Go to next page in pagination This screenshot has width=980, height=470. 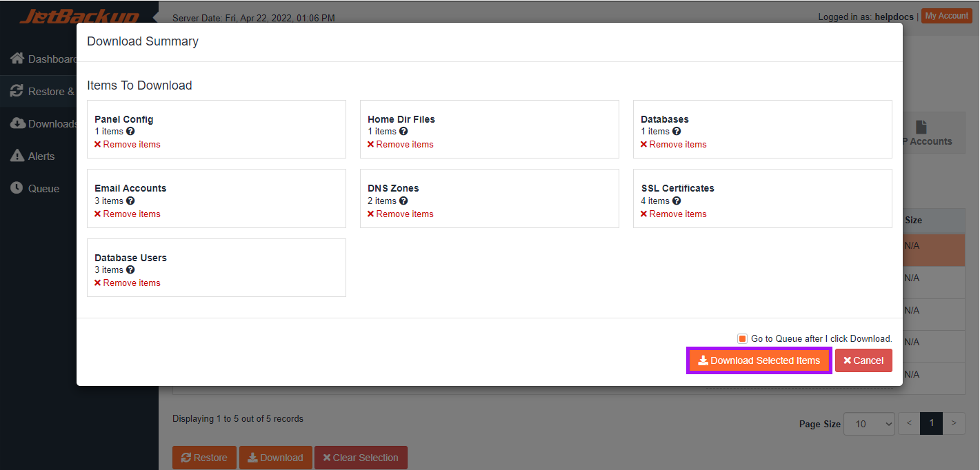954,423
